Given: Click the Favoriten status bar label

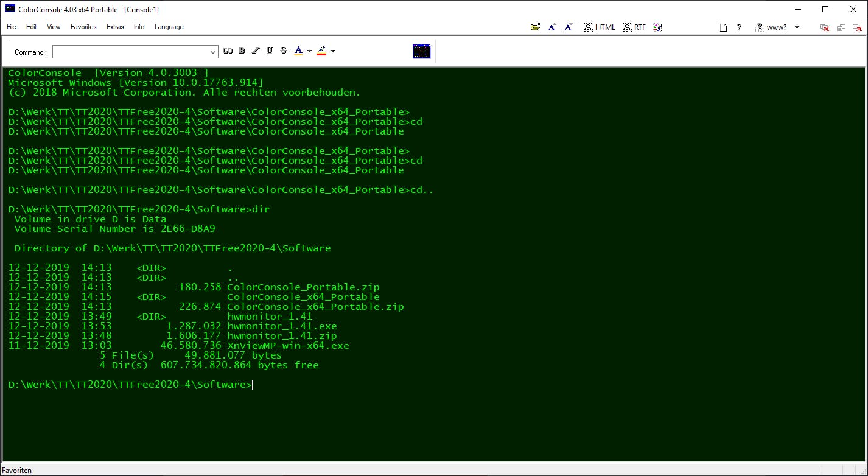Looking at the screenshot, I should 17,470.
